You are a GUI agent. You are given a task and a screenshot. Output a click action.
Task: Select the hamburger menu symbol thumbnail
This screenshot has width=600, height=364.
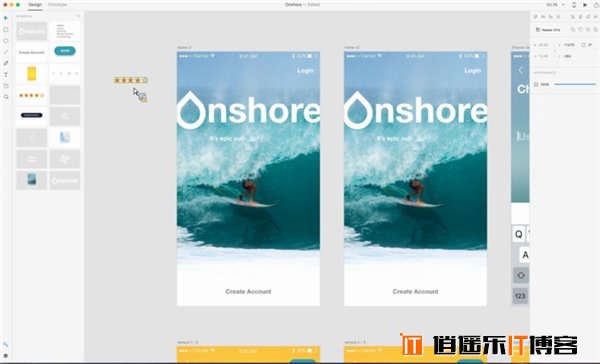coord(32,159)
